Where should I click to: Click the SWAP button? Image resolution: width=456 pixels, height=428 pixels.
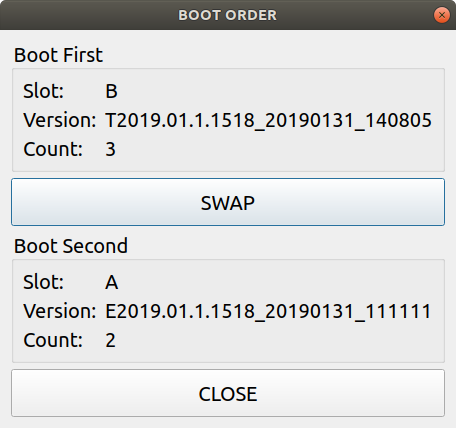pos(228,202)
